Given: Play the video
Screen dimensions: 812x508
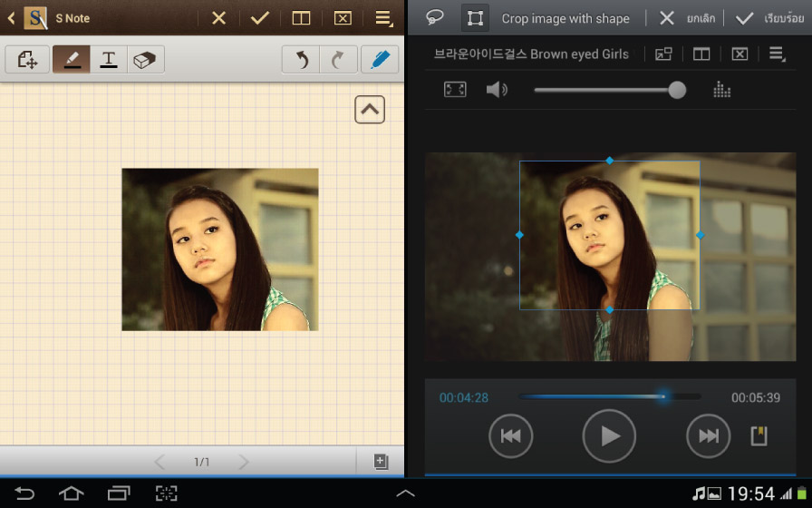Looking at the screenshot, I should pyautogui.click(x=609, y=436).
